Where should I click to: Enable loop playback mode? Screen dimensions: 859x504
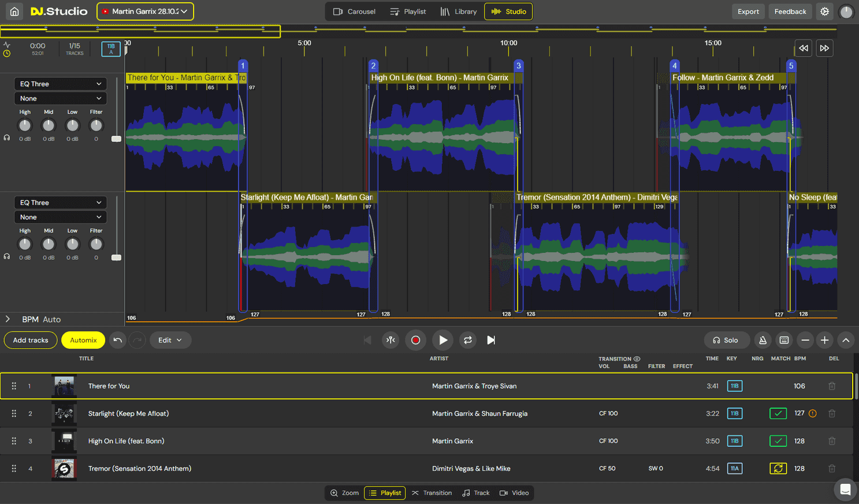pos(468,340)
